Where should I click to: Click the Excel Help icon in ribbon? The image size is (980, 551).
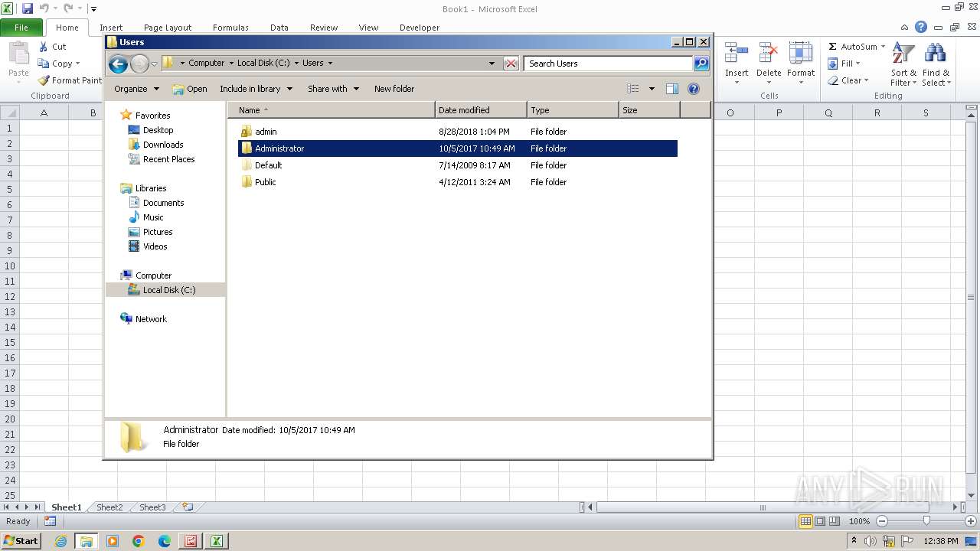point(921,27)
